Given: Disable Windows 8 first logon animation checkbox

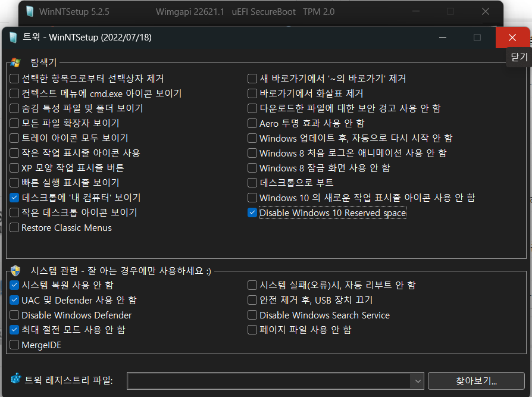Looking at the screenshot, I should [x=252, y=153].
